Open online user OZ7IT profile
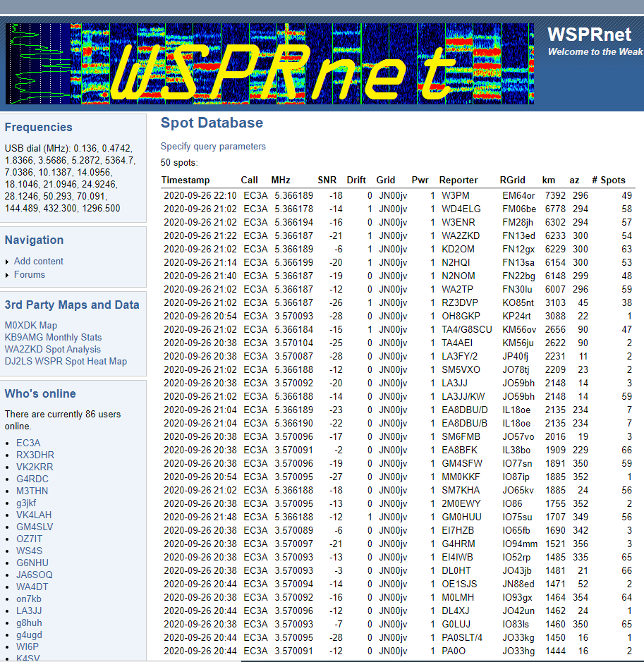 29,539
